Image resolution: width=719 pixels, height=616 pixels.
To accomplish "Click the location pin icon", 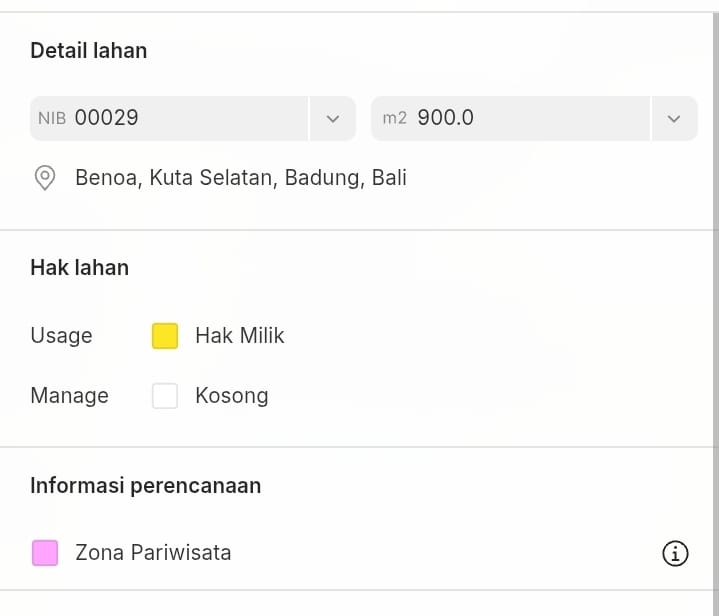I will (44, 179).
